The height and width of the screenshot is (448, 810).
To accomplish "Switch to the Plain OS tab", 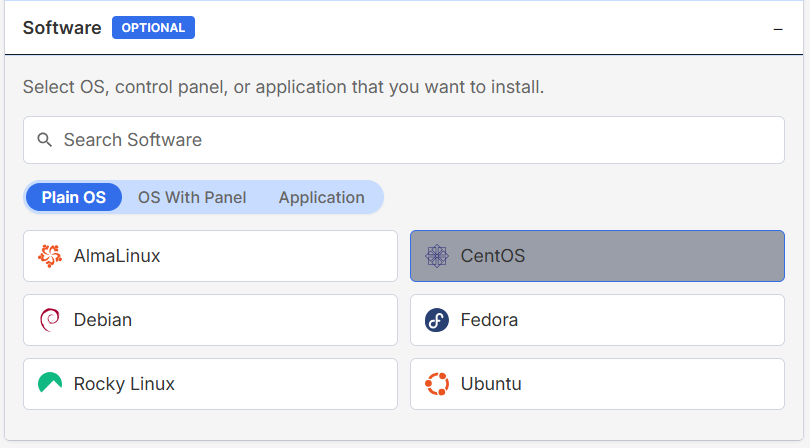I will 74,197.
